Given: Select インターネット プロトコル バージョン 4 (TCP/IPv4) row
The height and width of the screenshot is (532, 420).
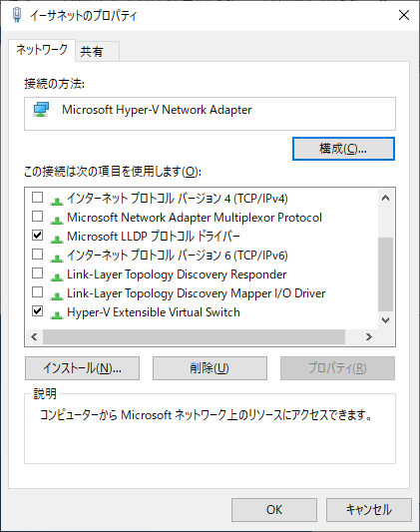Looking at the screenshot, I should [x=177, y=199].
